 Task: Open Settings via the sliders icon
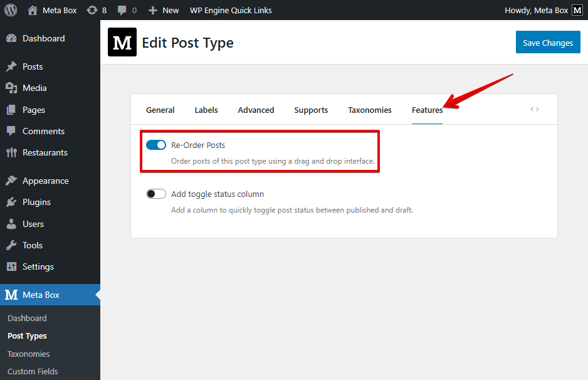(x=11, y=266)
